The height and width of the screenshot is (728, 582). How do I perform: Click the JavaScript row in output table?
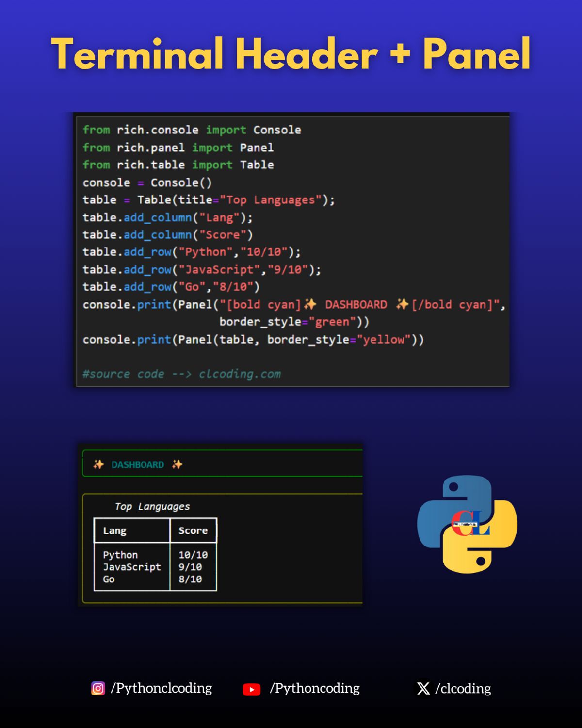coord(155,567)
